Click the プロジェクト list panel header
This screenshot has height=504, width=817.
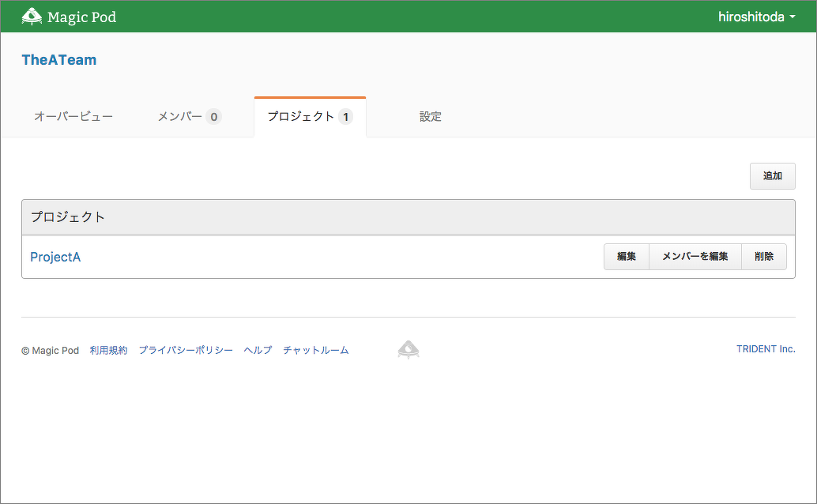click(x=408, y=217)
